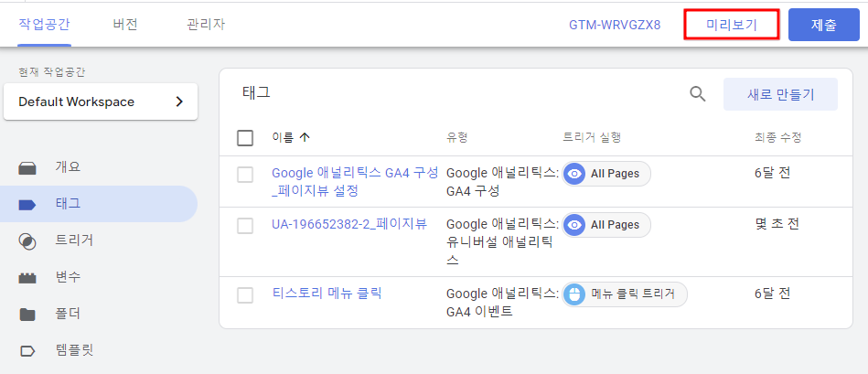
Task: Click the 미리보기 preview button
Action: click(732, 25)
